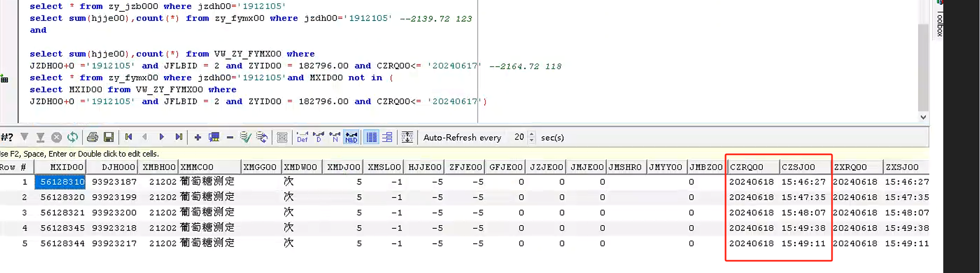Click the XMBH00 column header
Image resolution: width=980 pixels, height=273 pixels.
tap(159, 167)
